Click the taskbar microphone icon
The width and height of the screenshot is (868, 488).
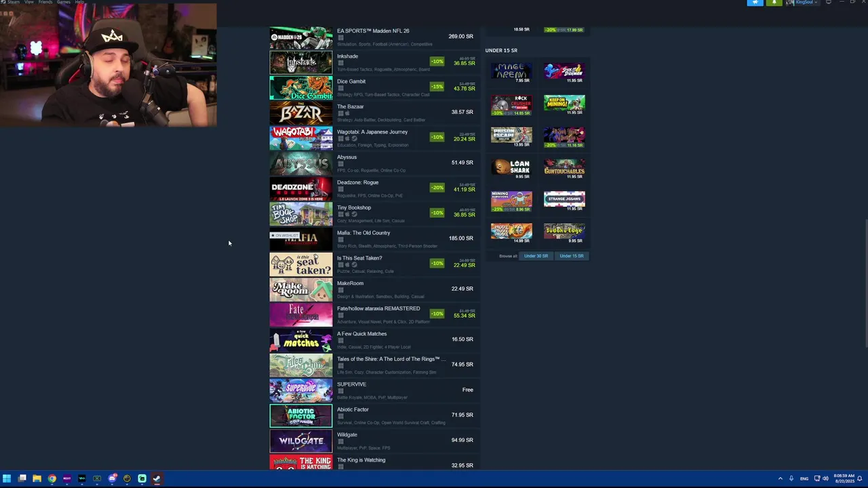791,479
